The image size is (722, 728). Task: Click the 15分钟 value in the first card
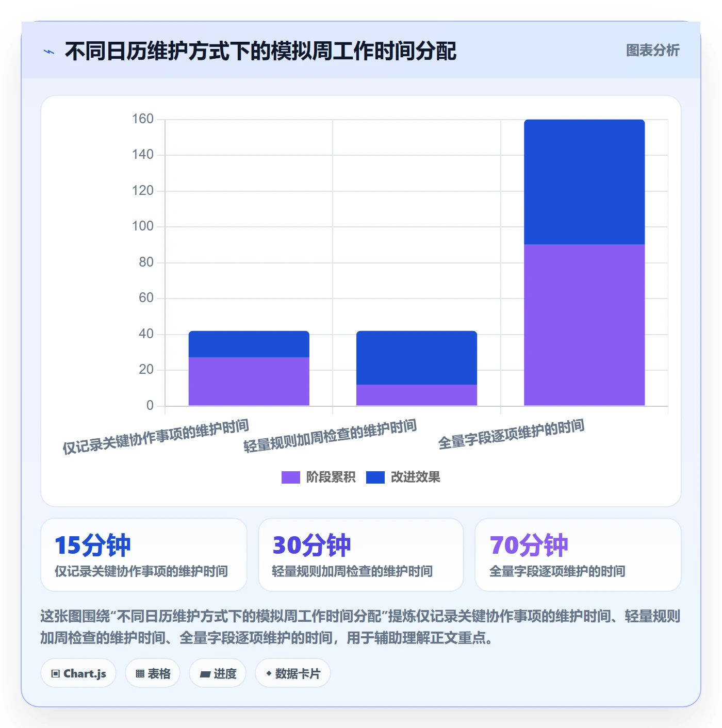coord(93,545)
